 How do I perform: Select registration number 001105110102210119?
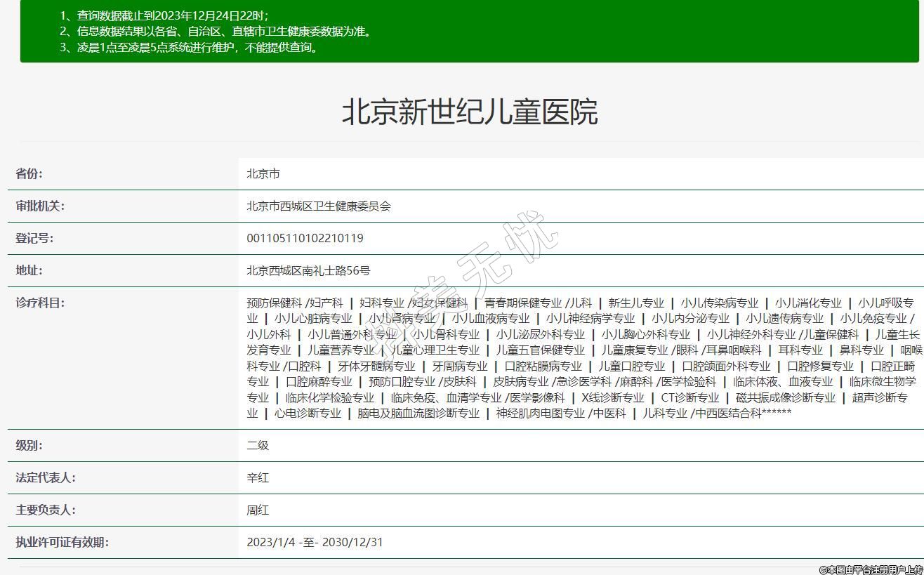click(x=305, y=239)
